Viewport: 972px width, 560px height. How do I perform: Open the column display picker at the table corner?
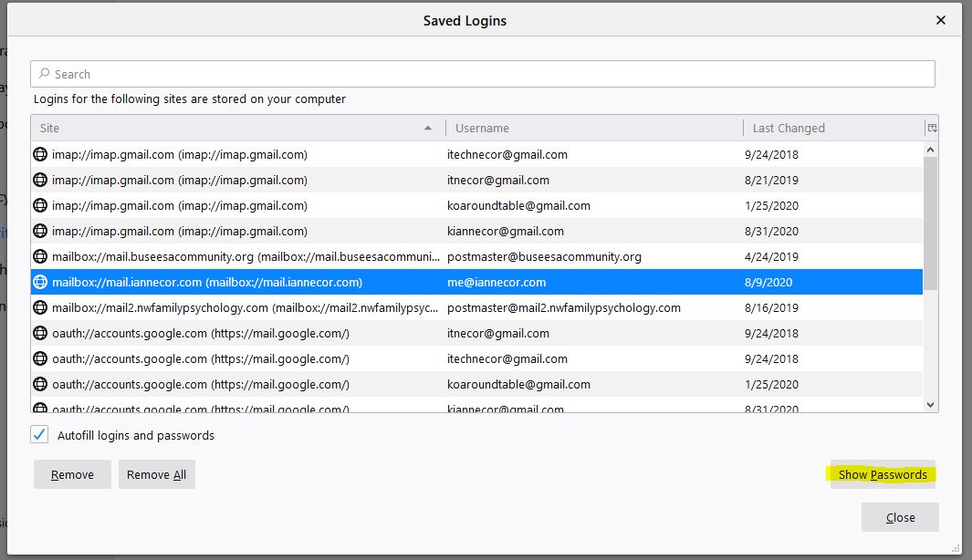[x=933, y=128]
